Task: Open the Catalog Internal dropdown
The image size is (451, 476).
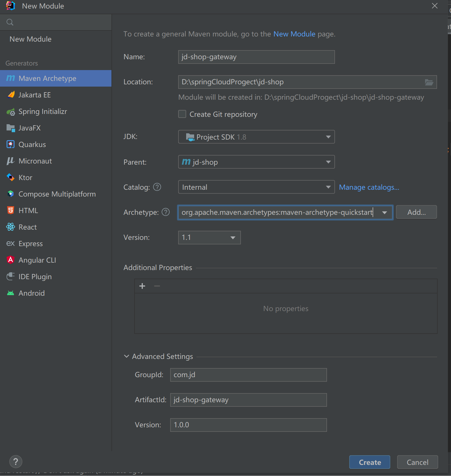Action: 256,187
